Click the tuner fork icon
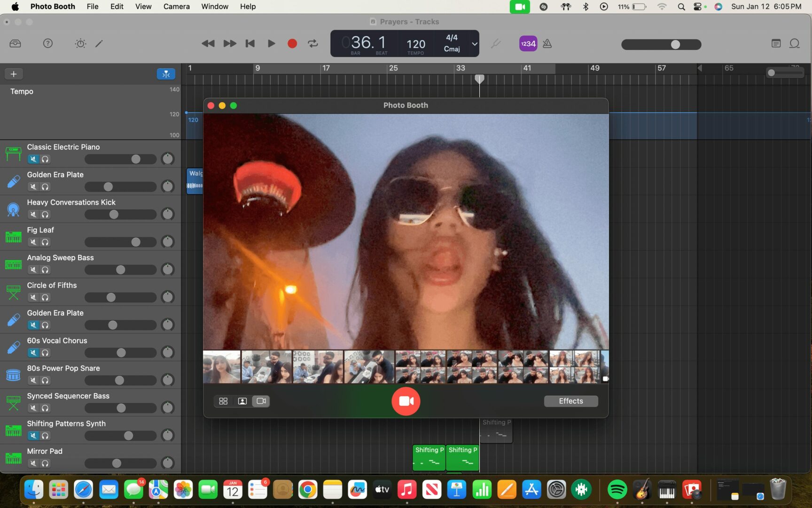Screen dimensions: 812x508 496,44
